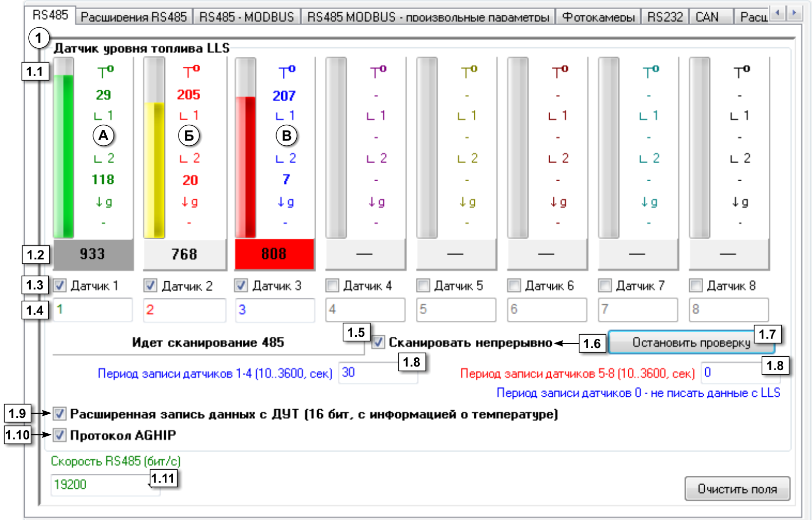
Task: Toggle the Протокол AGHIP checkbox
Action: pos(60,435)
